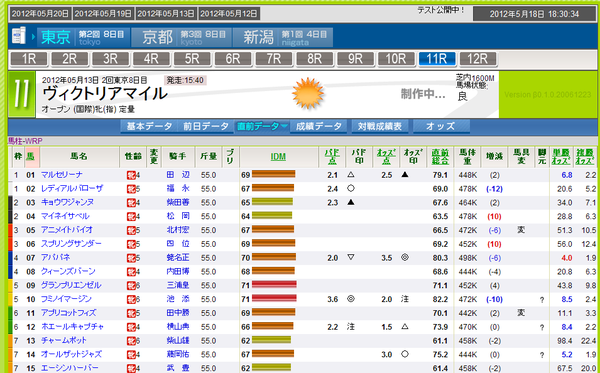Image resolution: width=600 pixels, height=373 pixels.
Task: Select the 東京 racecourse tab
Action: click(83, 37)
